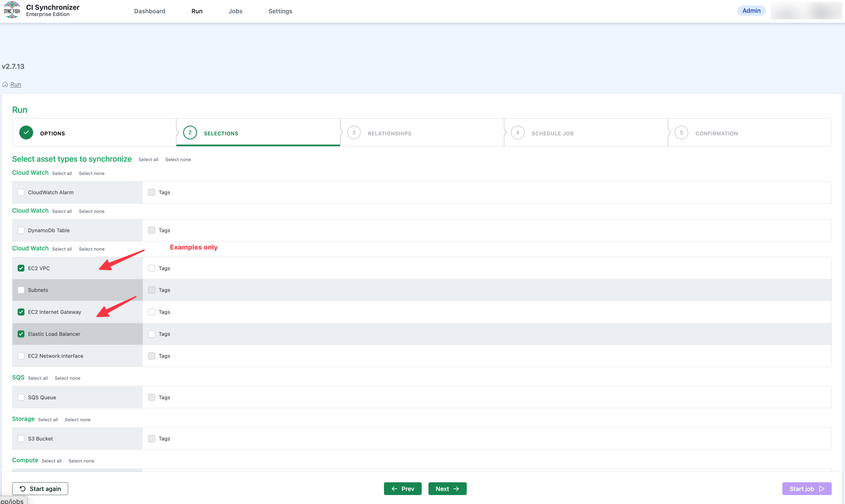
Task: Open the Settings menu item
Action: (280, 11)
